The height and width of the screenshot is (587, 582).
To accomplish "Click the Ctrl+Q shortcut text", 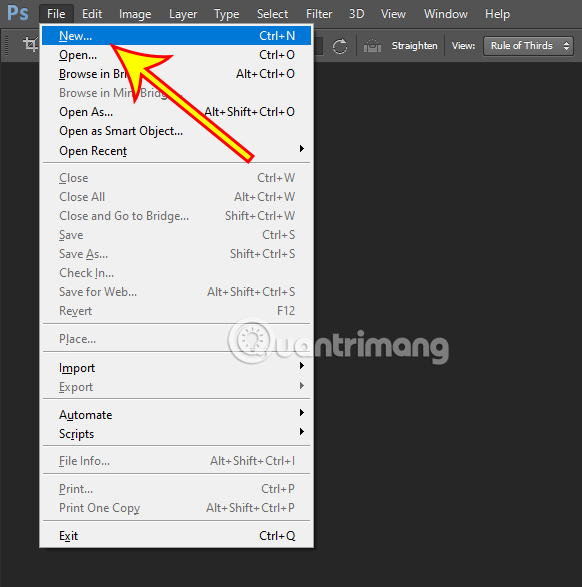I will tap(277, 536).
